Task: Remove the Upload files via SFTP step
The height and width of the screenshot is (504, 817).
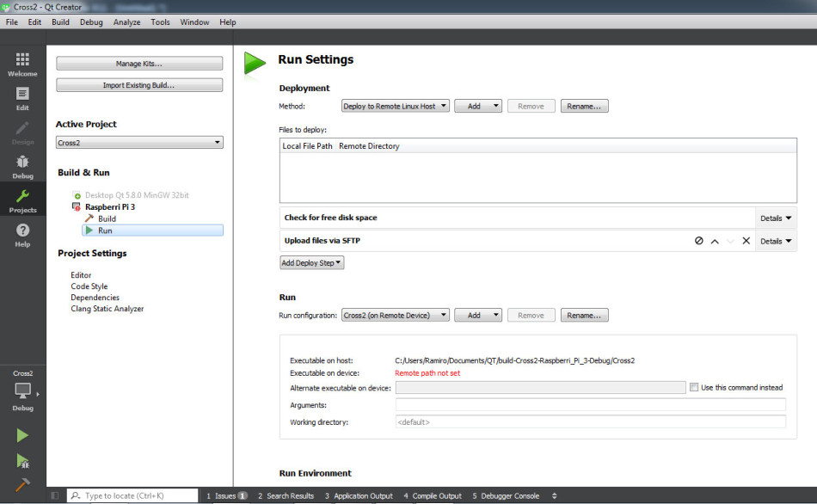Action: tap(746, 240)
